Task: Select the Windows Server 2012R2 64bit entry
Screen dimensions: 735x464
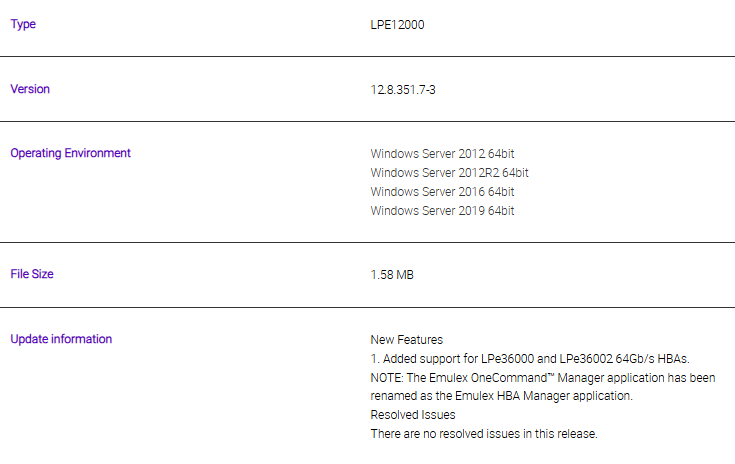Action: (x=449, y=173)
